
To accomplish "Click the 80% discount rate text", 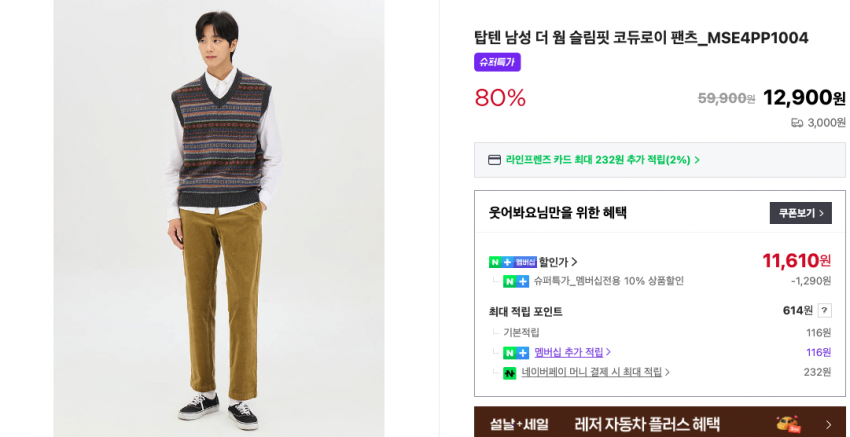I will click(500, 98).
